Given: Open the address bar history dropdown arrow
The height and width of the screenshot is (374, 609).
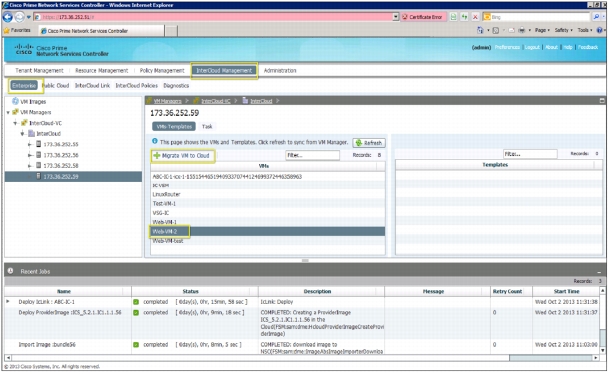Looking at the screenshot, I should pyautogui.click(x=395, y=17).
